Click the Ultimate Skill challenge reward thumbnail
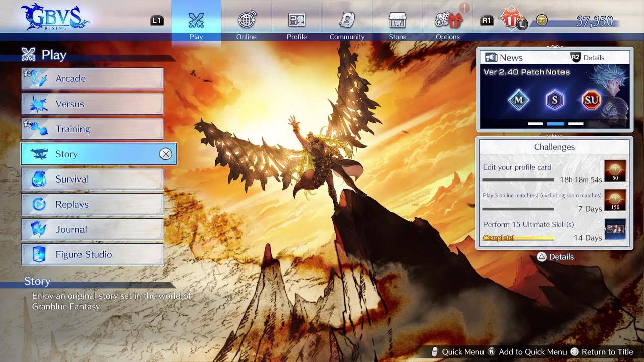This screenshot has width=644, height=362. point(615,229)
